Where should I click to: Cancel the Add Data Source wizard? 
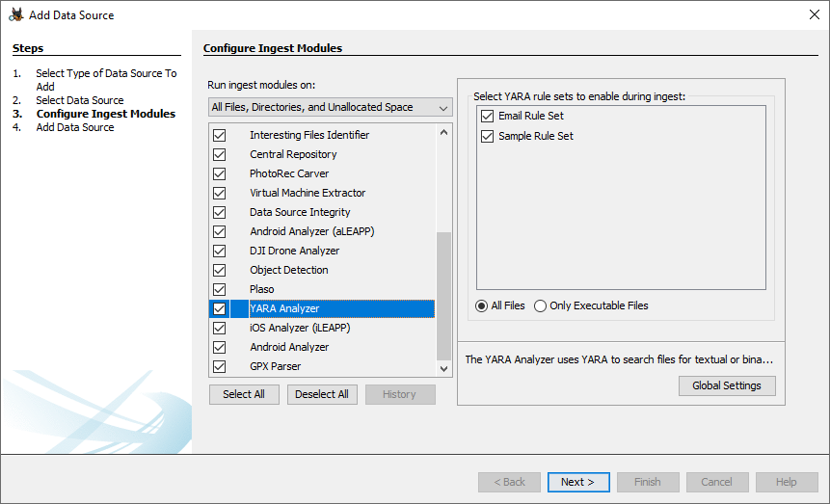(716, 482)
